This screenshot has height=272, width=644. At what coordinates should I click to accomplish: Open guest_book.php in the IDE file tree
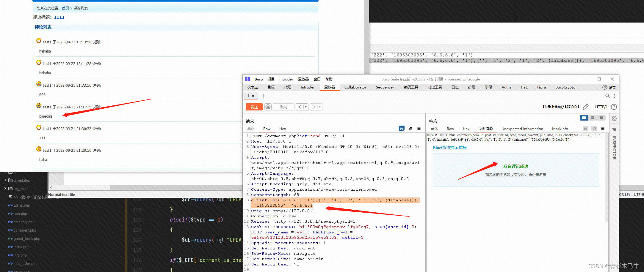(x=27, y=239)
